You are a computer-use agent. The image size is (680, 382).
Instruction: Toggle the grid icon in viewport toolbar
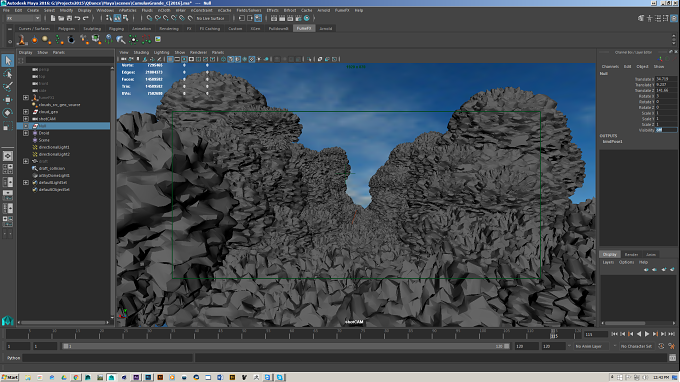click(170, 59)
